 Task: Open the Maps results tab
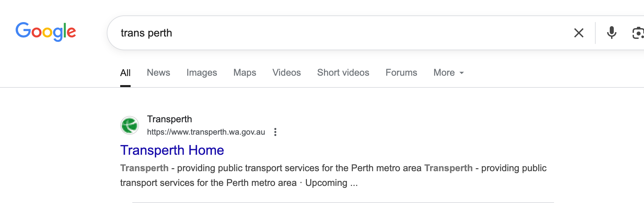(245, 73)
